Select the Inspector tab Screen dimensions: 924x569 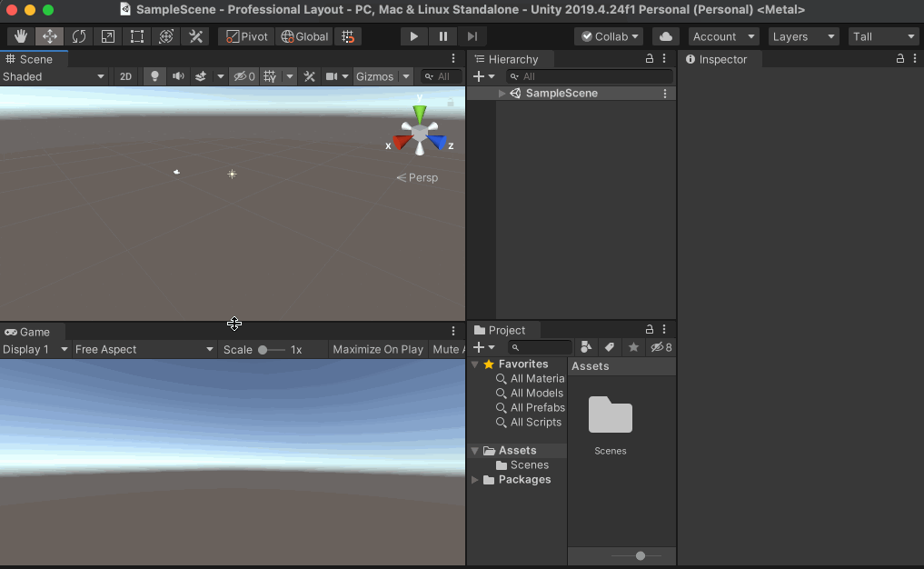[717, 59]
